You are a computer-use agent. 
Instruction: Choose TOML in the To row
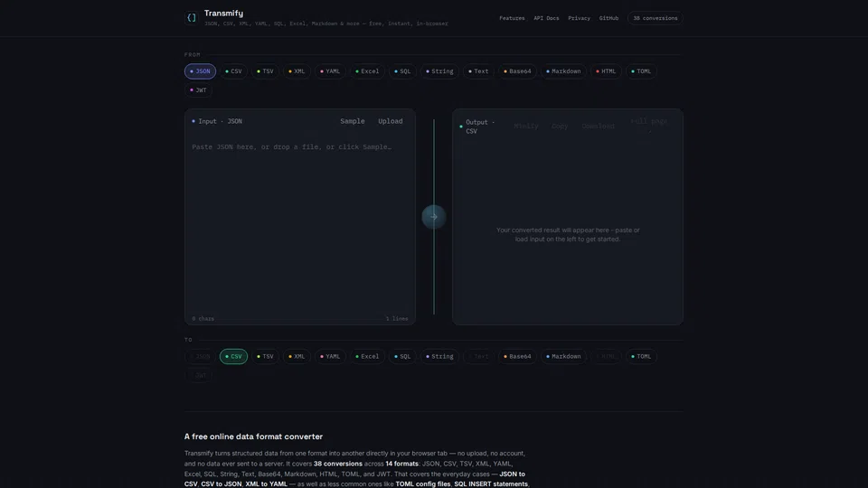pyautogui.click(x=641, y=356)
